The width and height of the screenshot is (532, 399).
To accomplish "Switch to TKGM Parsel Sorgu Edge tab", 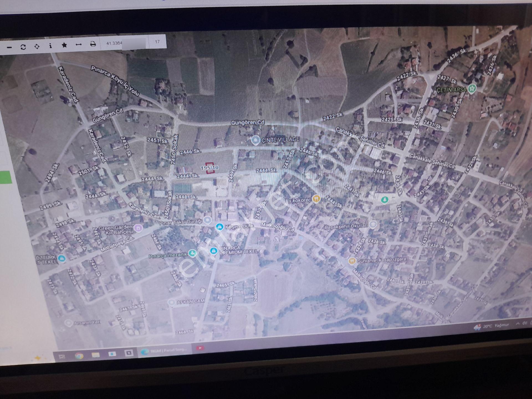I will (165, 351).
